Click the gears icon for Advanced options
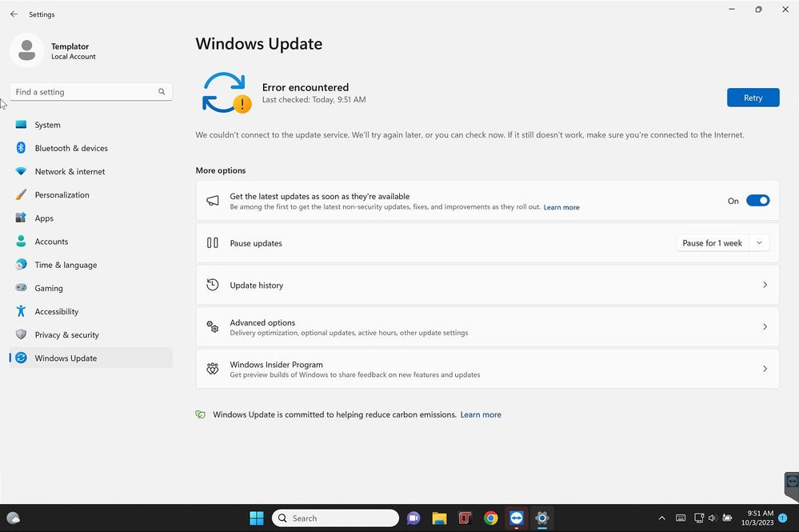 (x=213, y=326)
